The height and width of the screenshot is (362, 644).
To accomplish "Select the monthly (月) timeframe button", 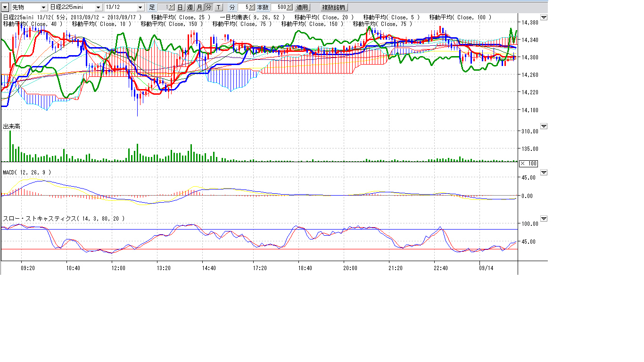I will pos(199,8).
